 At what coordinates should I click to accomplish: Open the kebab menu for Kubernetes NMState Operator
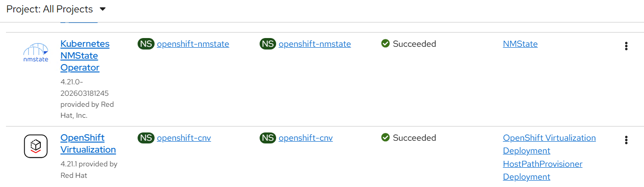[626, 46]
